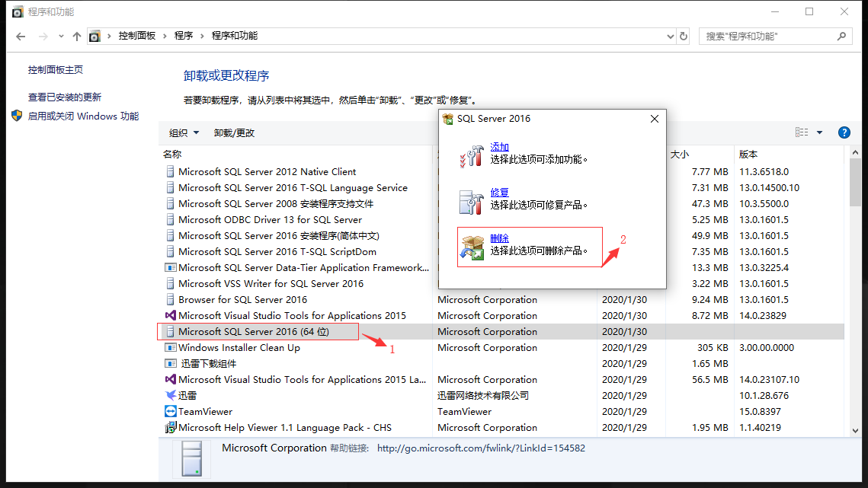Click the list scrollbar up arrow
868x488 pixels.
855,152
